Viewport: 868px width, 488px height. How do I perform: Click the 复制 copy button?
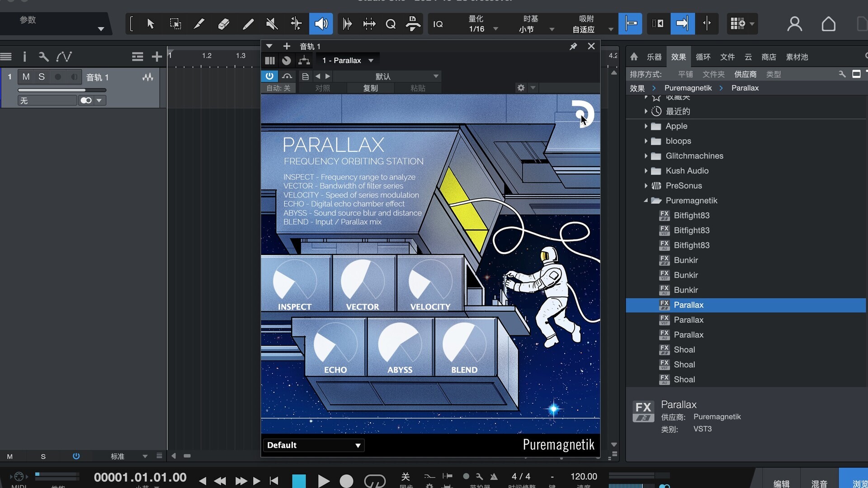click(x=370, y=88)
